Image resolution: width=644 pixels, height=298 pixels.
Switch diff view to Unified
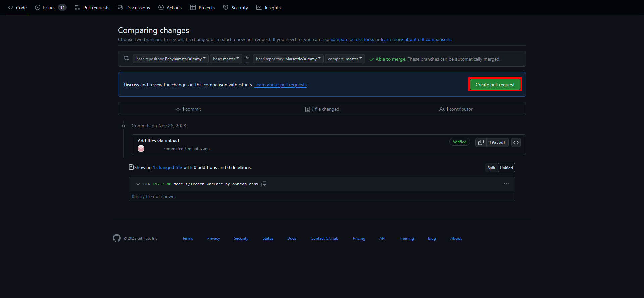[506, 168]
